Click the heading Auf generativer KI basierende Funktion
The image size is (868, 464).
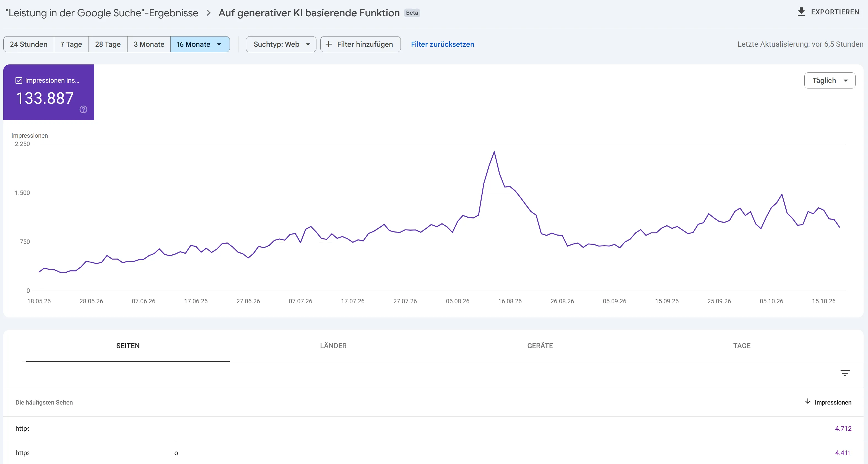click(309, 13)
